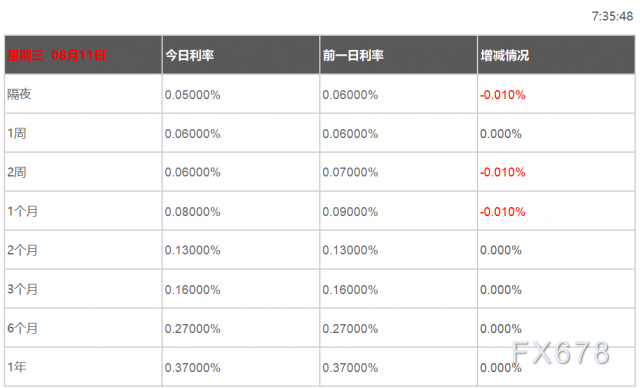Click the 增减情况 column header

tap(504, 55)
